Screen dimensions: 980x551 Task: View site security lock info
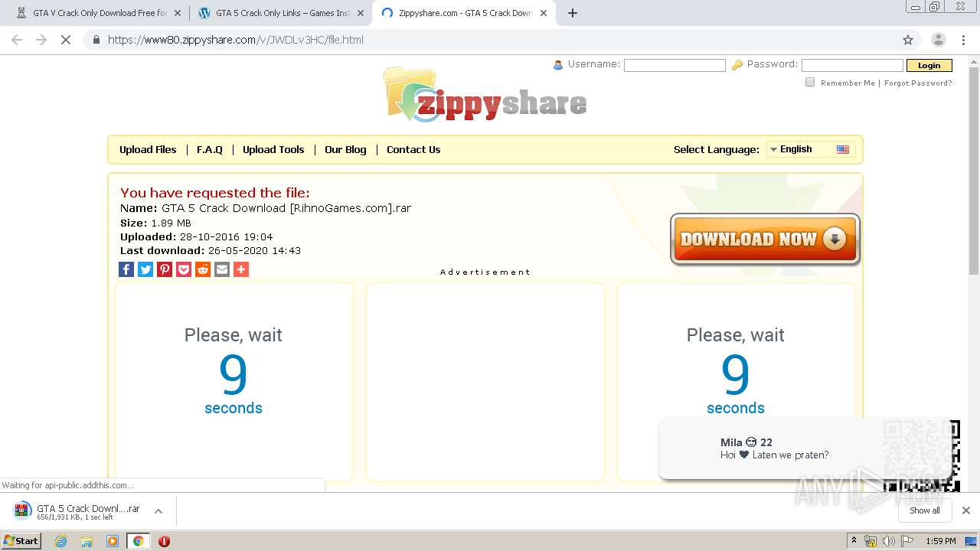96,40
